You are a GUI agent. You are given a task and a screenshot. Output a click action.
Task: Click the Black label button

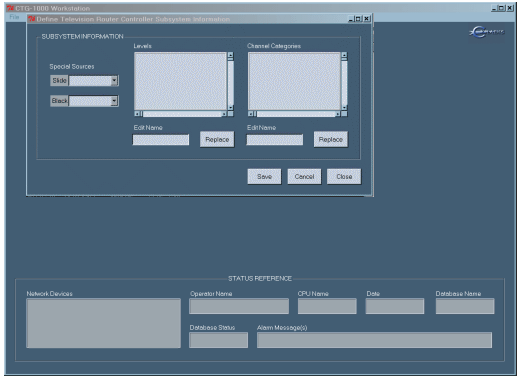coord(59,101)
